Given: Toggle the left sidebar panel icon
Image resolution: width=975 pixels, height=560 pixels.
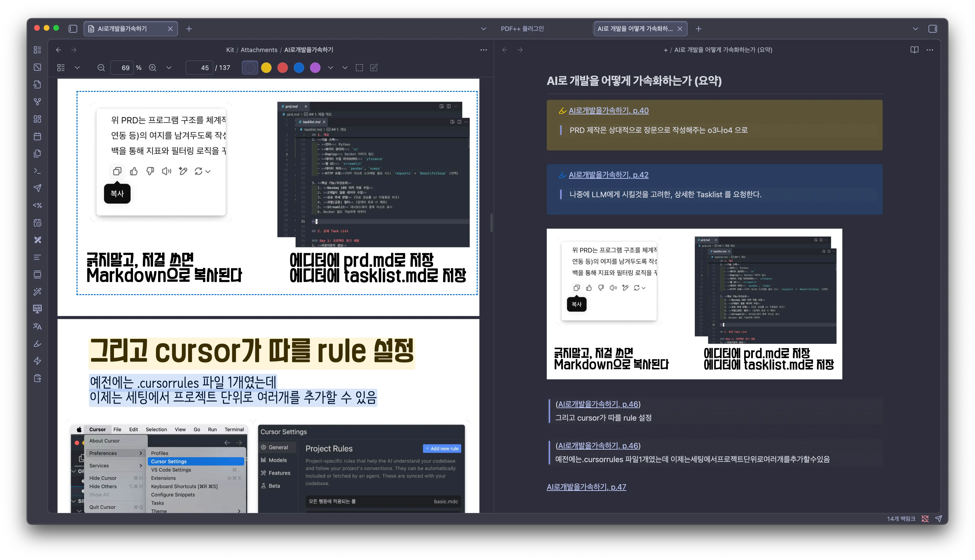Looking at the screenshot, I should tap(73, 29).
